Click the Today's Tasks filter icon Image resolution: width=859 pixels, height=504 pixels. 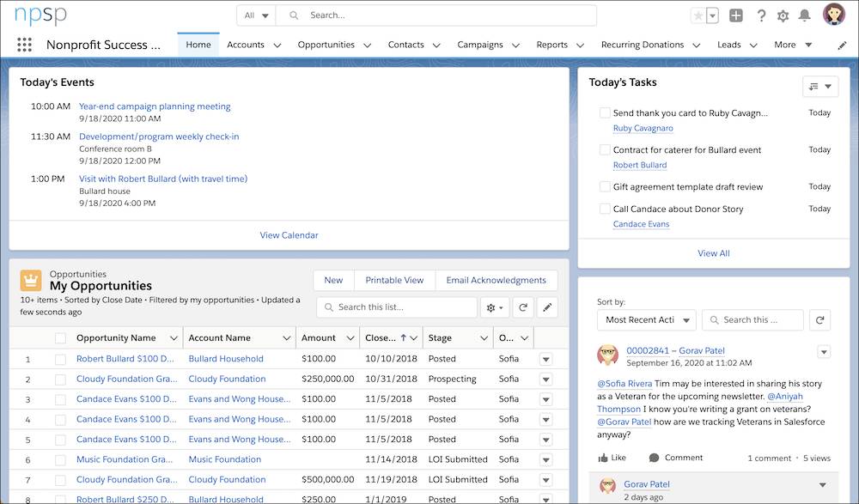(820, 87)
